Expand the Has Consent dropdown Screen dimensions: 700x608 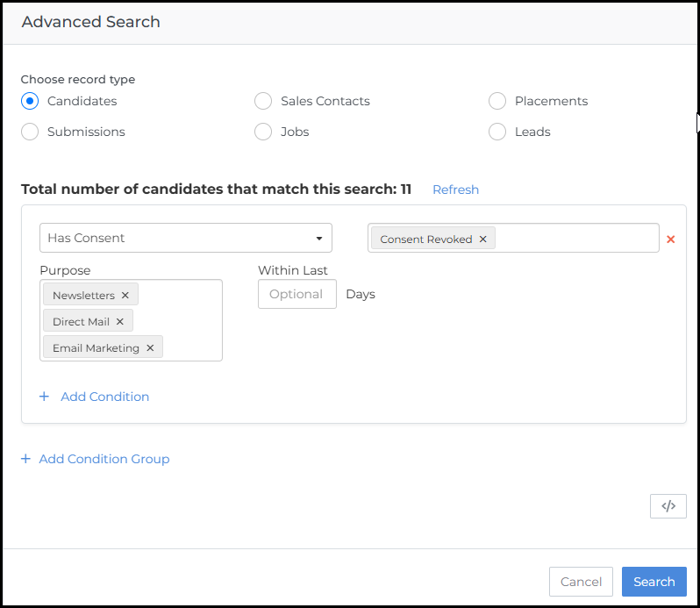pyautogui.click(x=185, y=238)
